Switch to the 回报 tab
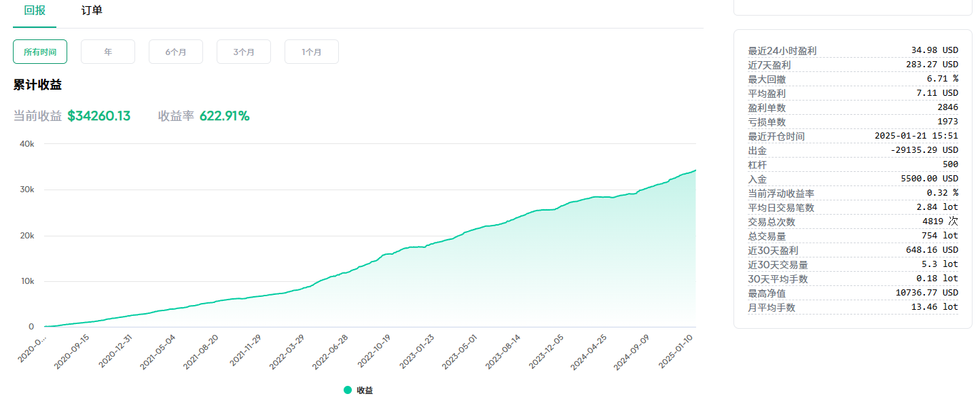This screenshot has width=980, height=411. pos(35,11)
